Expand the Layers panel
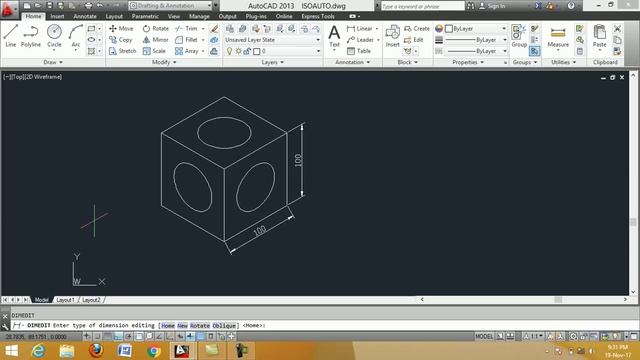 pos(272,62)
